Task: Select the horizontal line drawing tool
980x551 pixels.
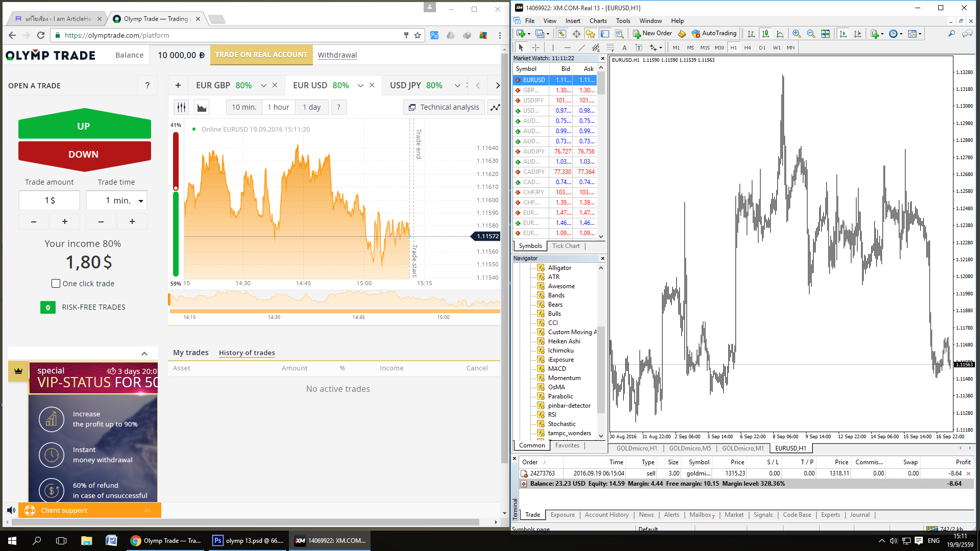Action: coord(567,47)
